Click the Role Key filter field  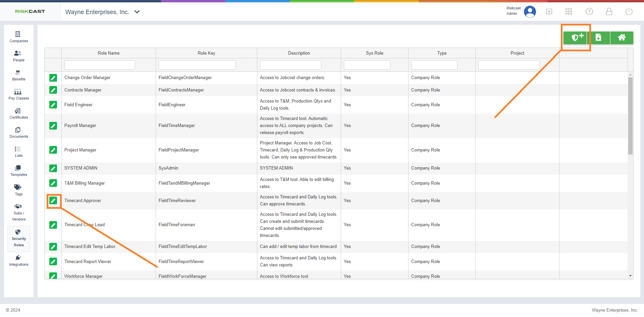click(x=197, y=65)
